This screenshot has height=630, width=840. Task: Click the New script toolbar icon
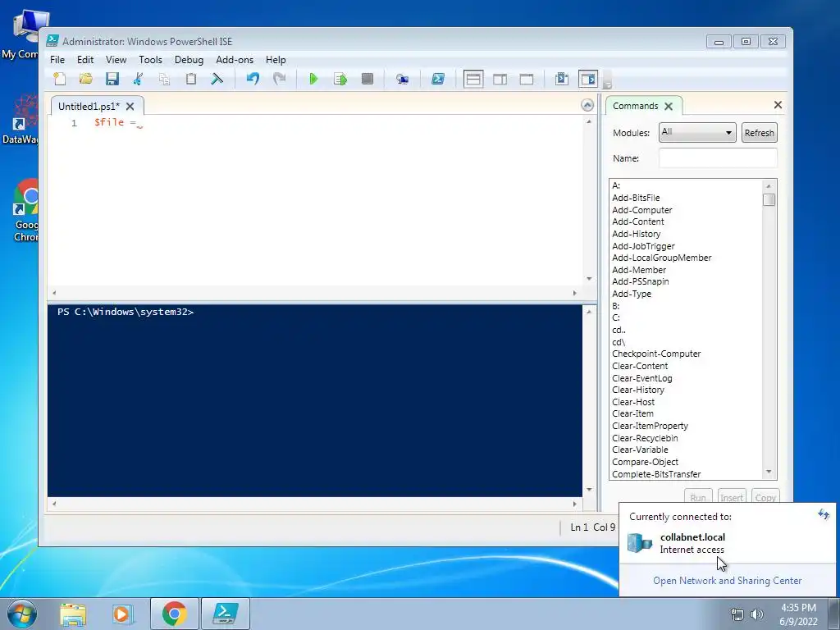click(x=60, y=80)
